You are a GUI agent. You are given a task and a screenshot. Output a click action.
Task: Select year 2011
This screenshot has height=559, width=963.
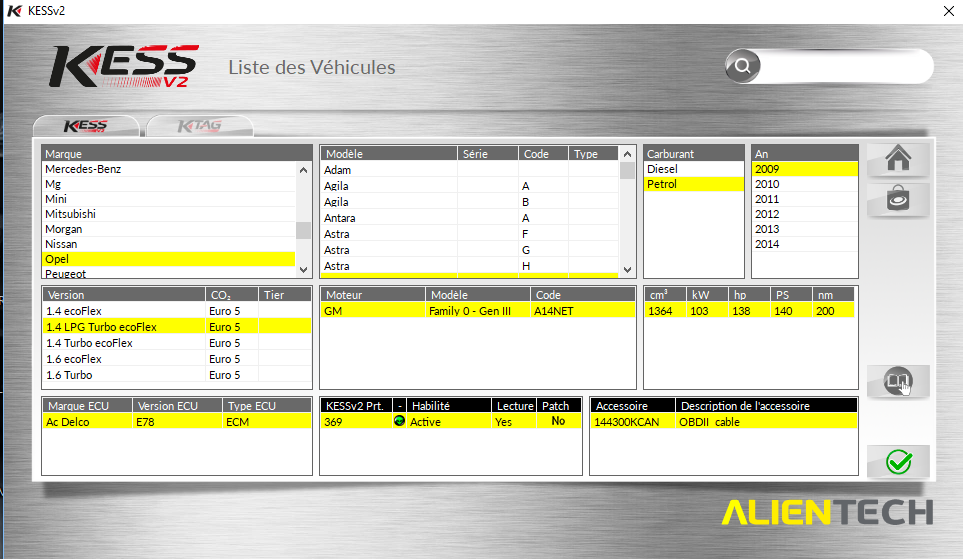[805, 199]
